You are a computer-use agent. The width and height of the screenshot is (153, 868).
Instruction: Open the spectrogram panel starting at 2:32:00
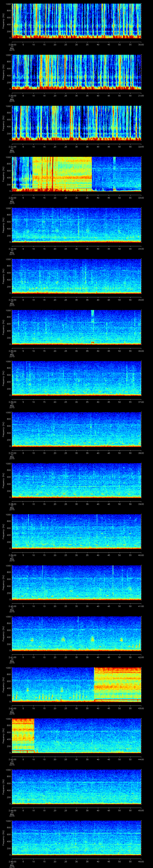pos(77,174)
